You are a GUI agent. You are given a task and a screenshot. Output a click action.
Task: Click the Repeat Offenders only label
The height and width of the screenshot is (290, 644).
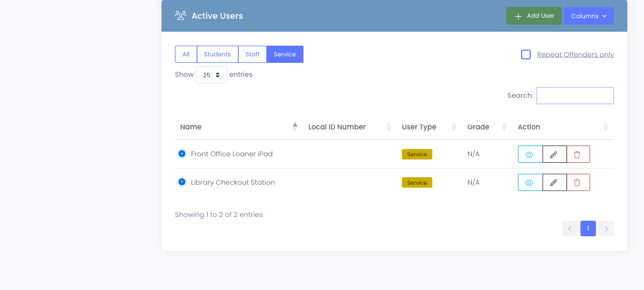click(575, 54)
